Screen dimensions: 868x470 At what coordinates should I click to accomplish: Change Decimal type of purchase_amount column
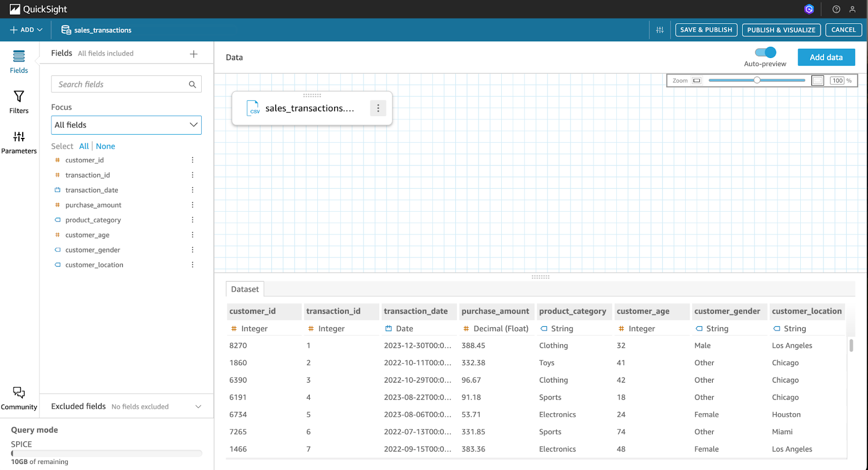pos(496,328)
